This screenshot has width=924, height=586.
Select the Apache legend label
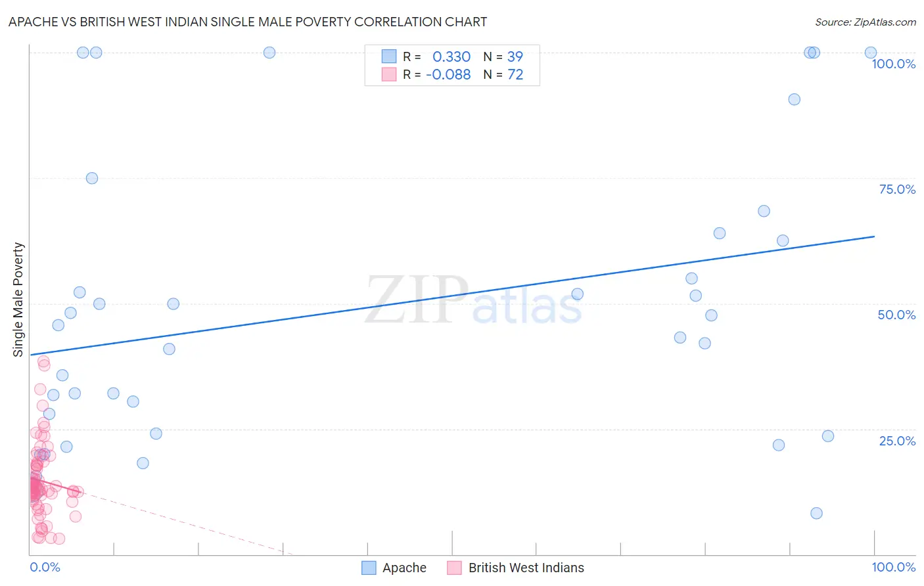[x=404, y=568]
